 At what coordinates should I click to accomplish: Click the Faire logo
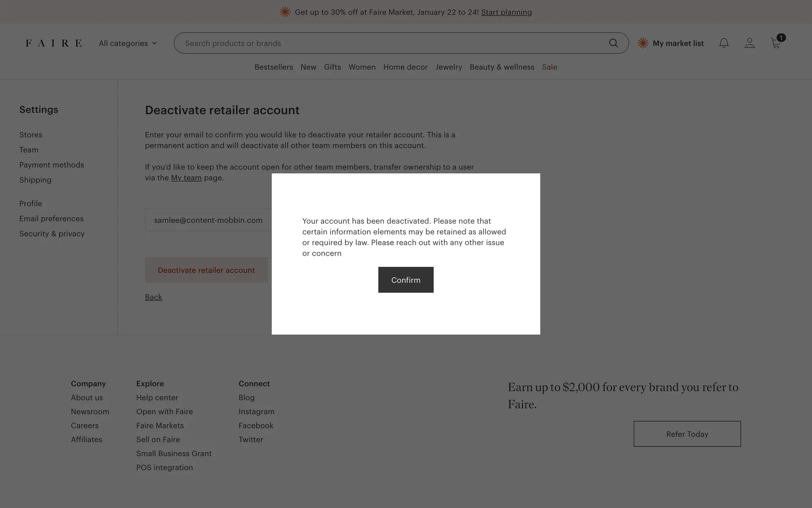(x=54, y=43)
